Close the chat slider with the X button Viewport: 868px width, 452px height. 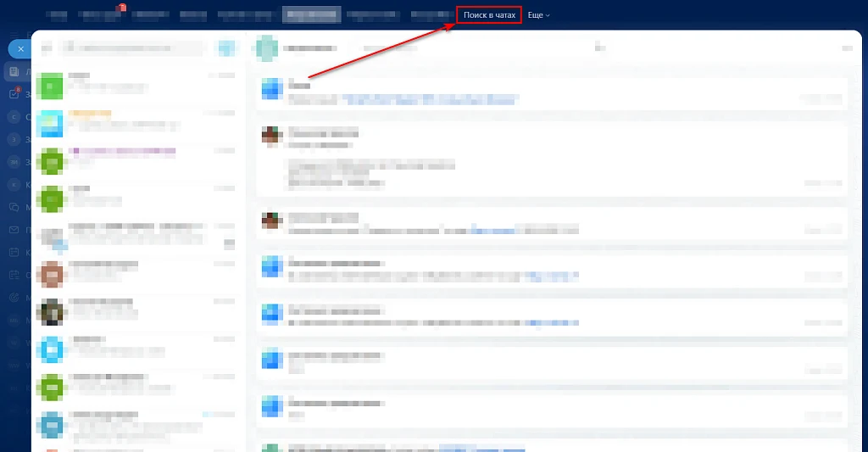coord(20,48)
